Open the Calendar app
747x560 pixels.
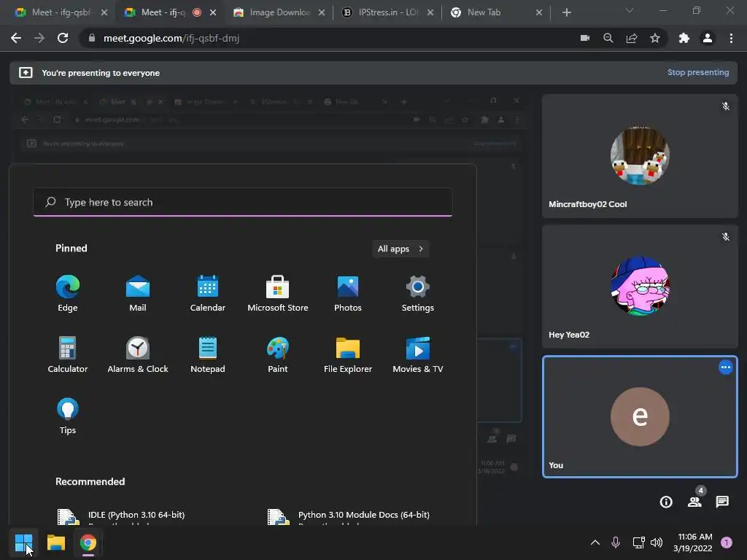(x=208, y=293)
